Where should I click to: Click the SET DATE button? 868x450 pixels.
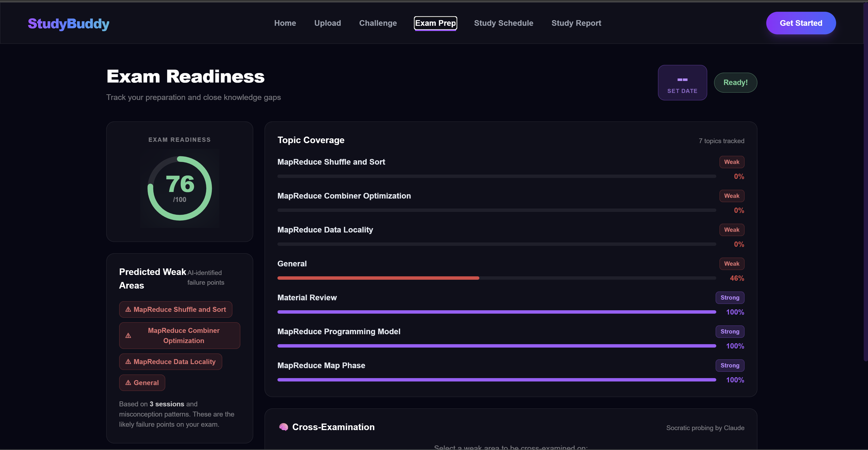point(682,91)
